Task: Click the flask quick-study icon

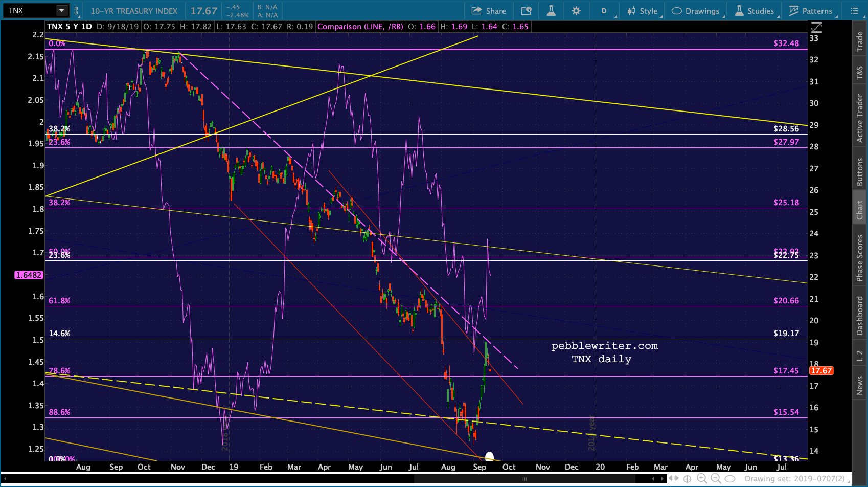Action: coord(551,11)
